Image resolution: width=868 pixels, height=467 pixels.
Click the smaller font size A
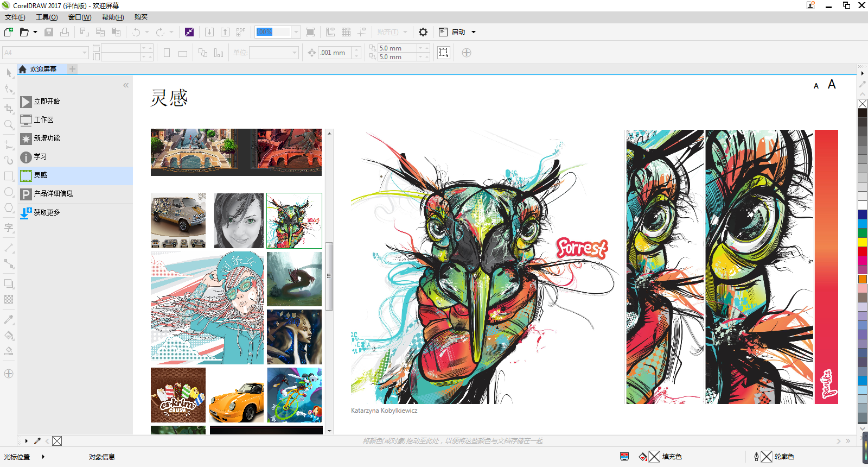tap(816, 86)
